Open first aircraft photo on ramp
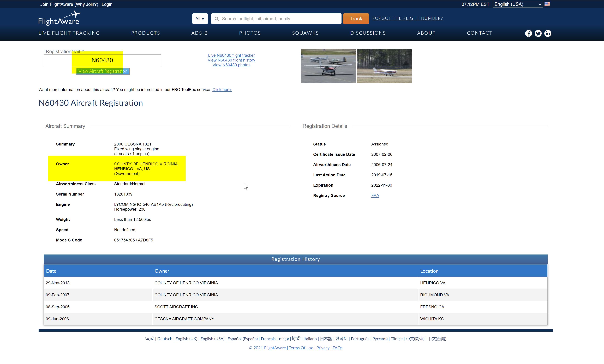Image resolution: width=604 pixels, height=364 pixels. coord(328,66)
